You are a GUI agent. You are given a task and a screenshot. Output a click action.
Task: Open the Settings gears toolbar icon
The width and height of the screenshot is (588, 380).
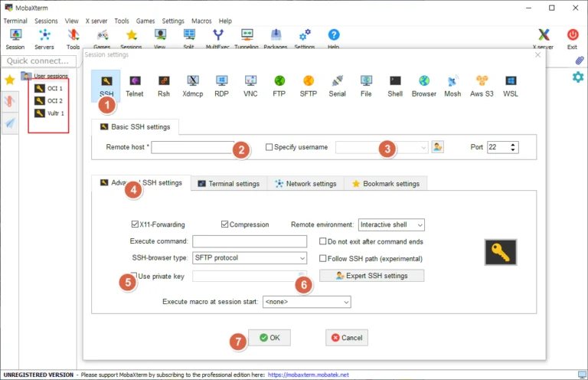point(305,39)
